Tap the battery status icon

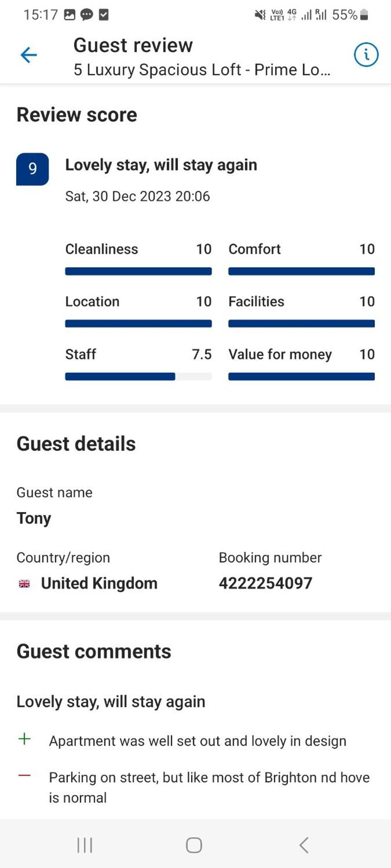tap(364, 15)
